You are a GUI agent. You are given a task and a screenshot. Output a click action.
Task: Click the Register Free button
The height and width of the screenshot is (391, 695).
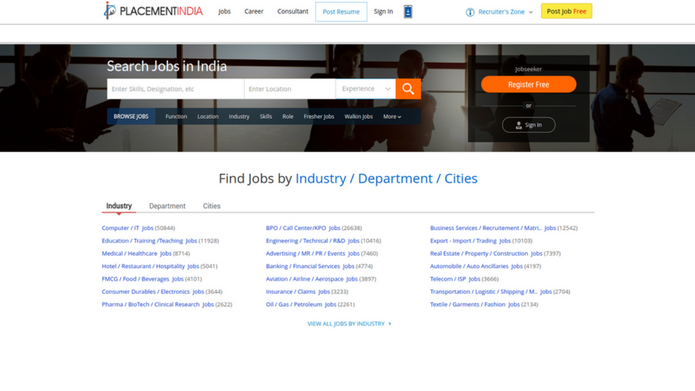pos(528,84)
